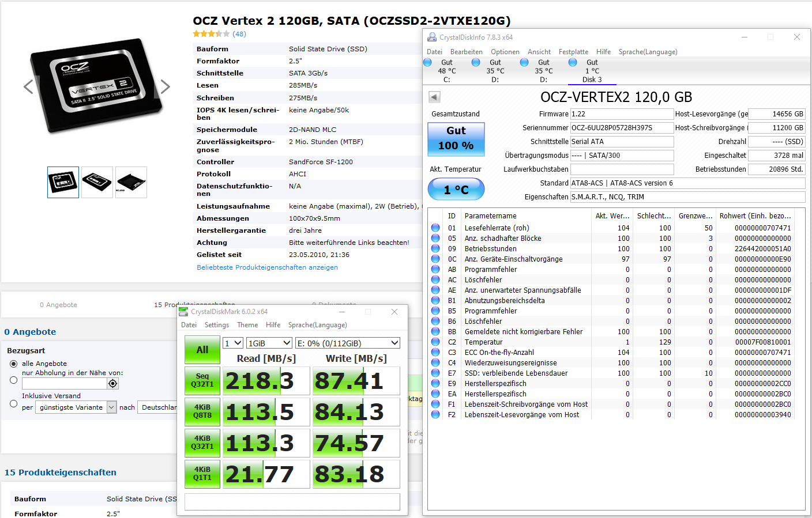Select the second product image thumbnail
812x518 pixels.
pos(97,182)
